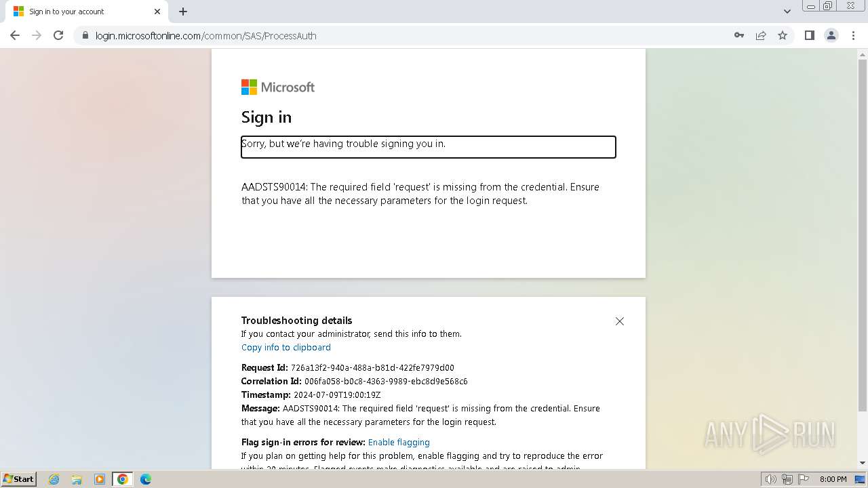Go back to the previous page
This screenshot has width=868, height=488.
[15, 35]
